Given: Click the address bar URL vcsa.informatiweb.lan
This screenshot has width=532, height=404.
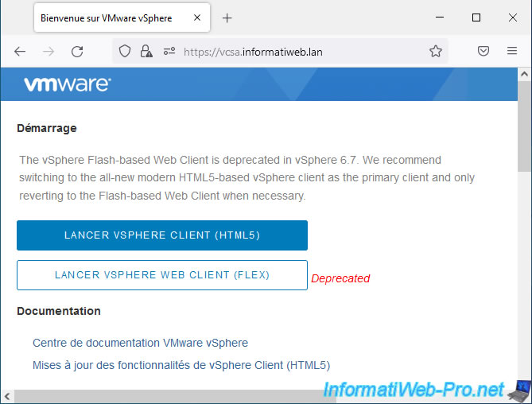Looking at the screenshot, I should click(x=253, y=52).
